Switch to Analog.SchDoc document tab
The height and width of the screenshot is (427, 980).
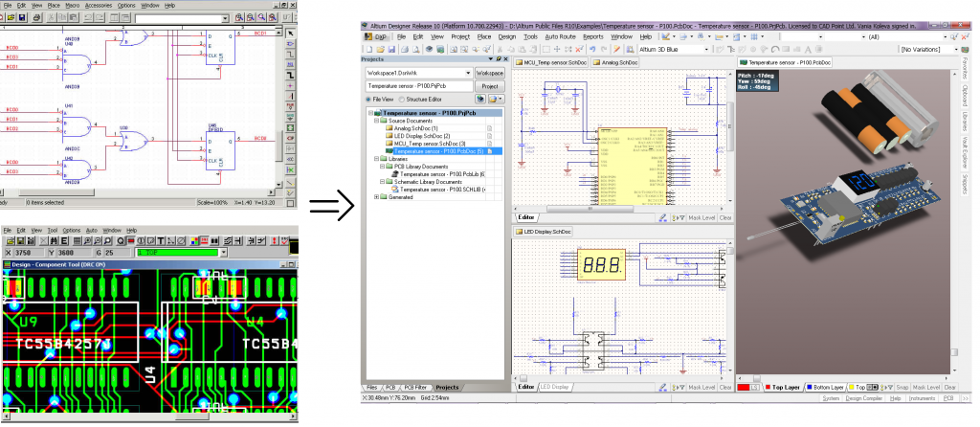[x=615, y=62]
